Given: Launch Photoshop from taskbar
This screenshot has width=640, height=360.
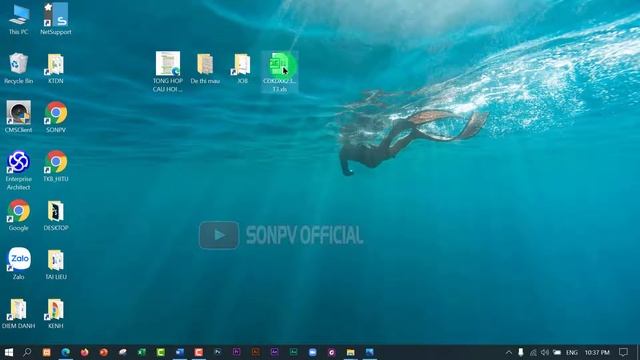Looking at the screenshot, I should click(x=218, y=352).
